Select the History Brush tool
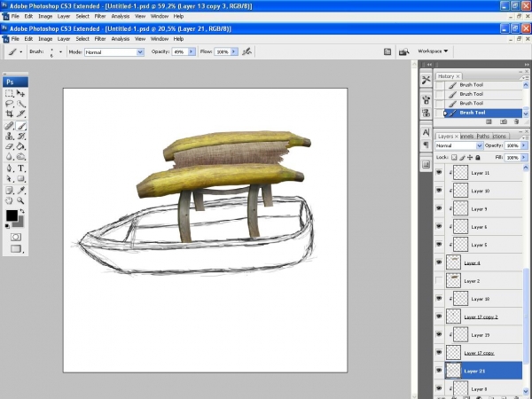Screen dimensions: 532x399 click(20, 136)
